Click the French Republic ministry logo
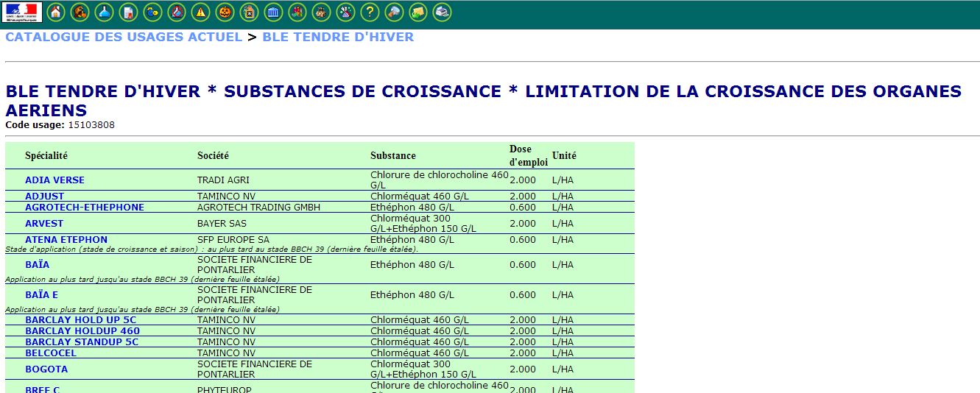 [23, 12]
